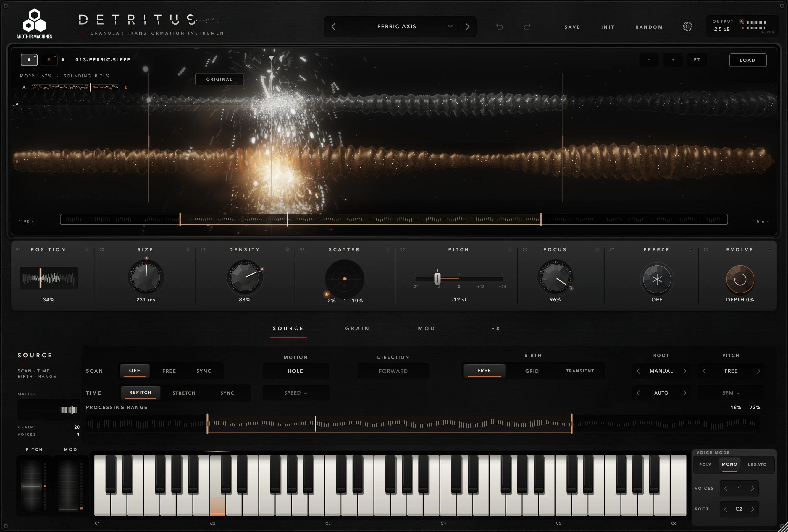Click the INIT button
The image size is (788, 532).
click(x=608, y=27)
